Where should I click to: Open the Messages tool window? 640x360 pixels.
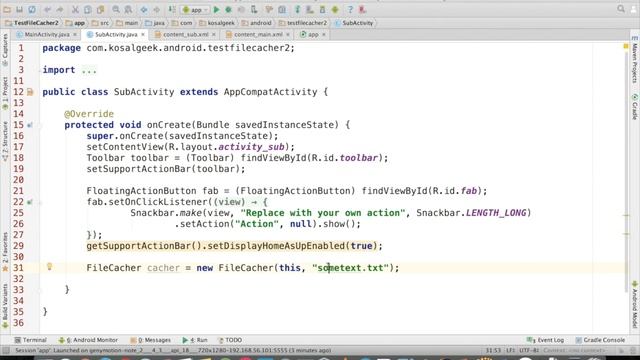point(151,340)
